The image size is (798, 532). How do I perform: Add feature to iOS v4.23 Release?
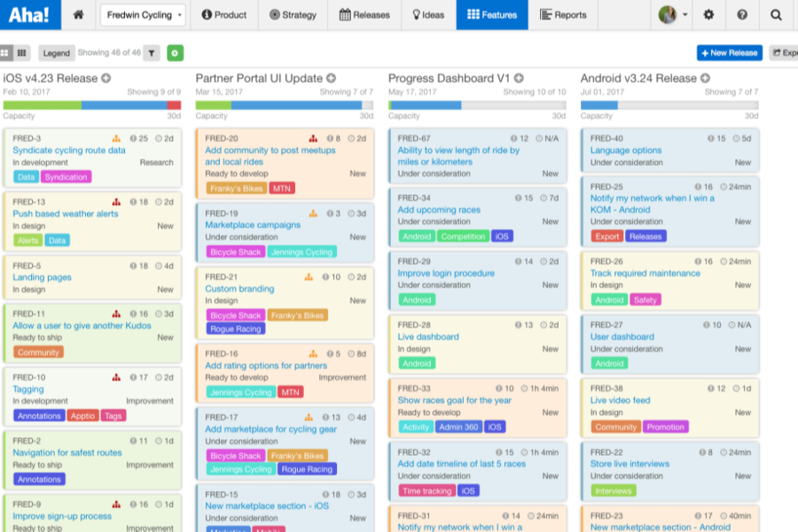106,78
